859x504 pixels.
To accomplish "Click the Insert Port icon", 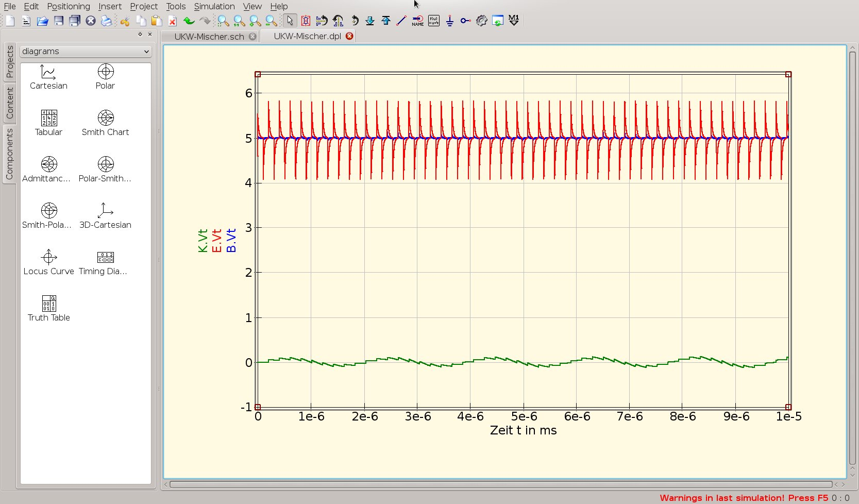I will tap(465, 21).
